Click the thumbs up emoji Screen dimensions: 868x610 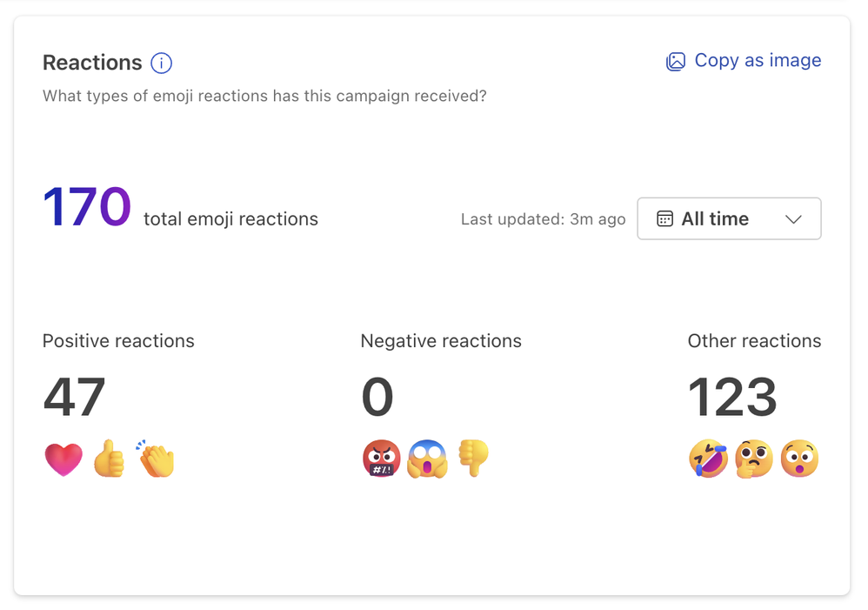[x=110, y=459]
